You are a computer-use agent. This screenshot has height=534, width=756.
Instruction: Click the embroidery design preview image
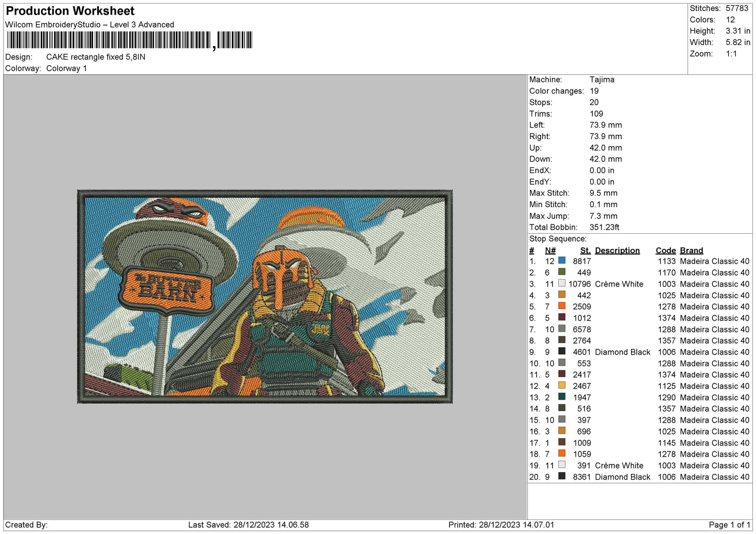point(265,297)
